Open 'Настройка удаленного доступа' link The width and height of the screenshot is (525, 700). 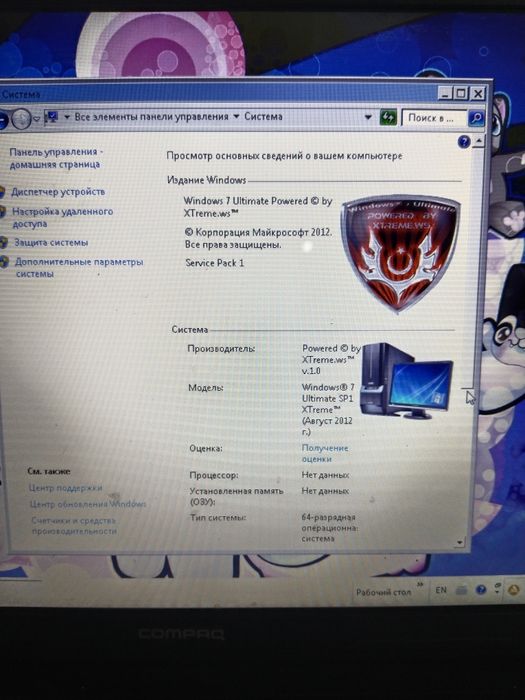pyautogui.click(x=62, y=217)
